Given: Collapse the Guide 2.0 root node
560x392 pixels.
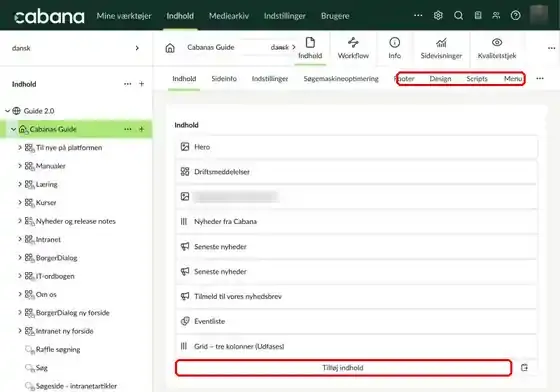Looking at the screenshot, I should [x=7, y=111].
